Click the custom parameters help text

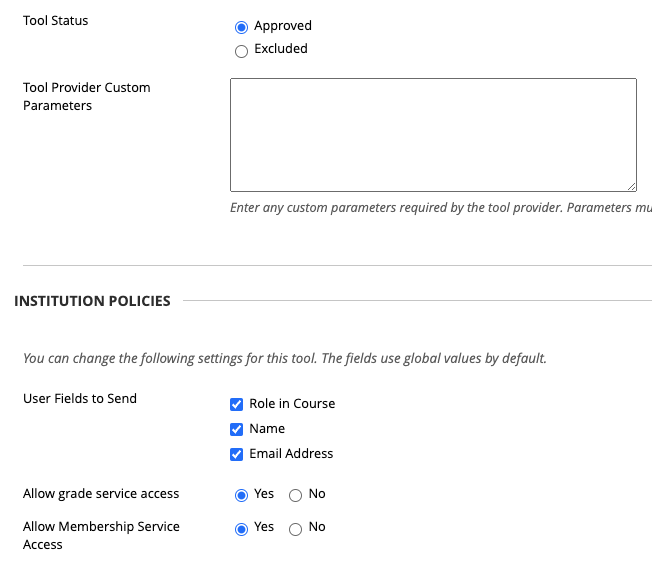(x=440, y=208)
